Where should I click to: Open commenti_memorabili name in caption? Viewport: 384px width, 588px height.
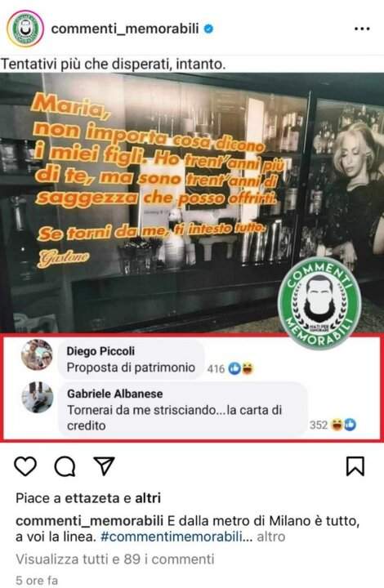pos(89,521)
